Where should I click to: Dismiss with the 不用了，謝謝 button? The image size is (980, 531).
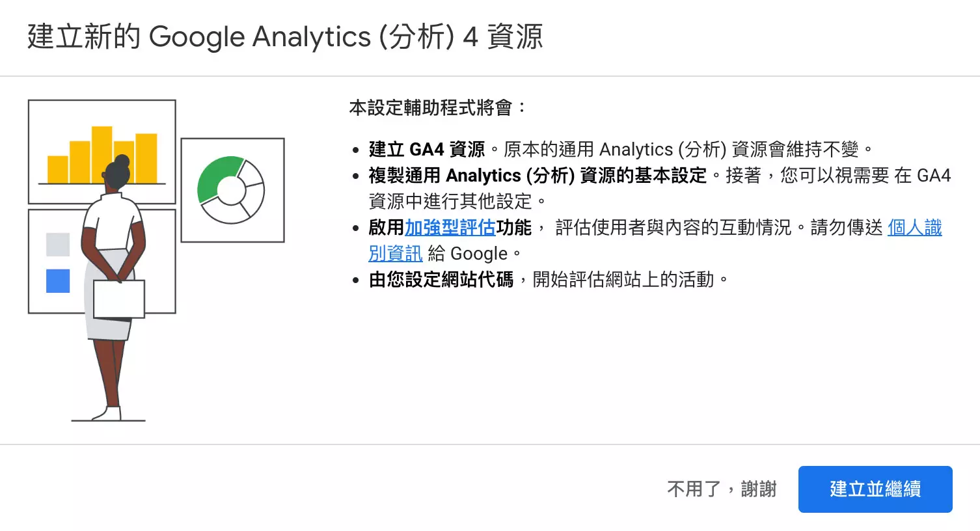click(x=722, y=489)
